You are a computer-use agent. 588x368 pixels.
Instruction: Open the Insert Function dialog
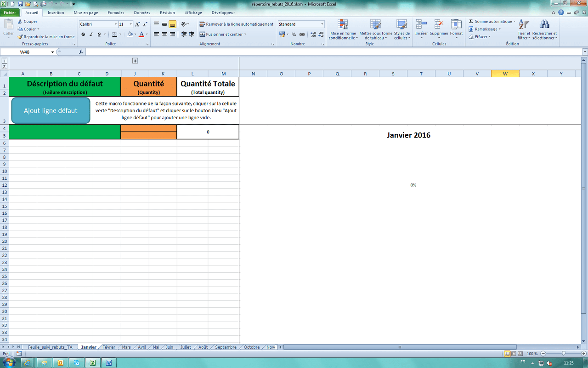[x=81, y=52]
